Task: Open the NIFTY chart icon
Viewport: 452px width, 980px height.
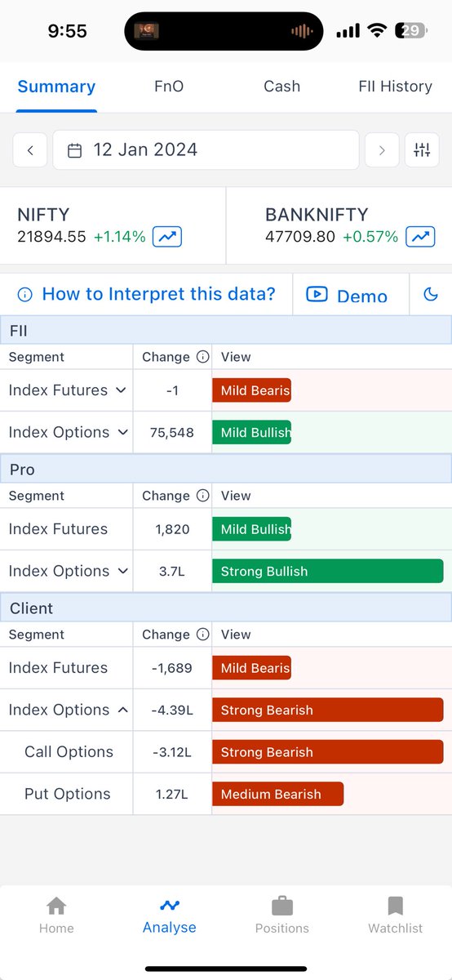Action: pyautogui.click(x=167, y=237)
